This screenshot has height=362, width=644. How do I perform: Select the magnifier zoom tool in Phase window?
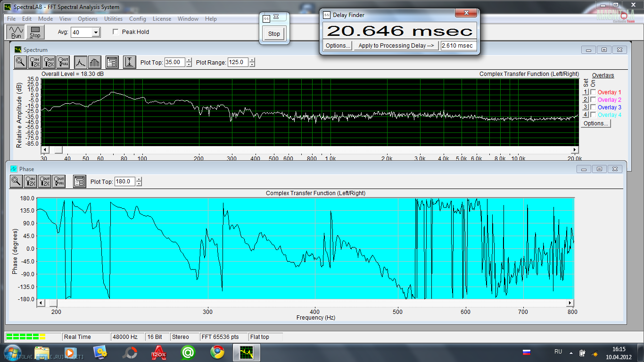click(x=17, y=181)
